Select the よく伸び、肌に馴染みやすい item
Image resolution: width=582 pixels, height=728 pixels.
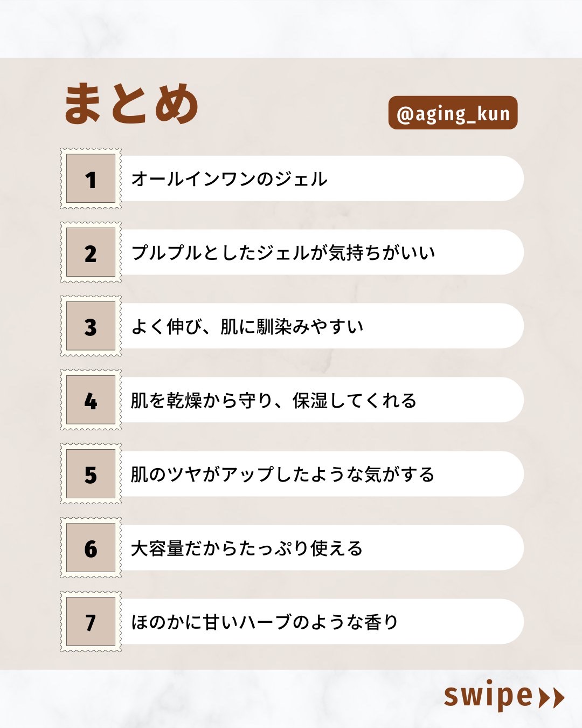tap(321, 326)
